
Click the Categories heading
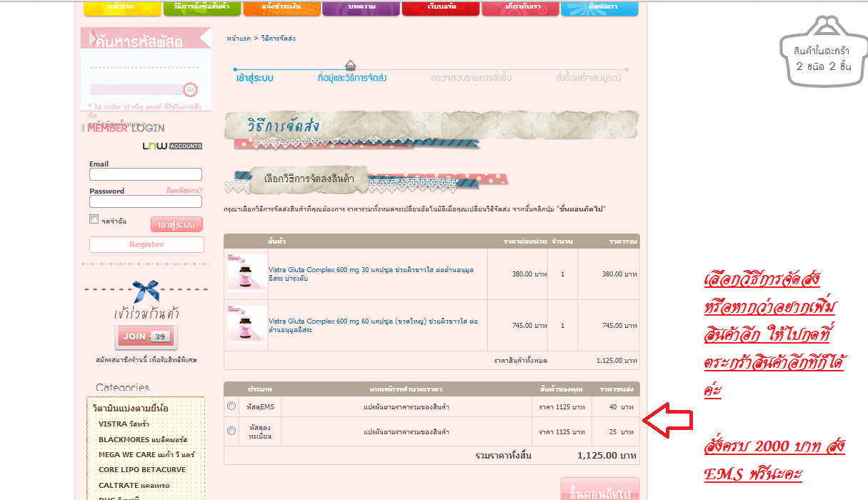tap(123, 388)
